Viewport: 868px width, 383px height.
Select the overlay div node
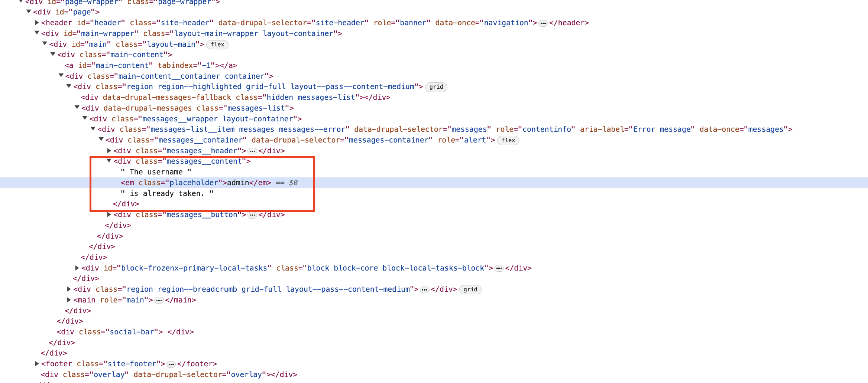(x=169, y=374)
